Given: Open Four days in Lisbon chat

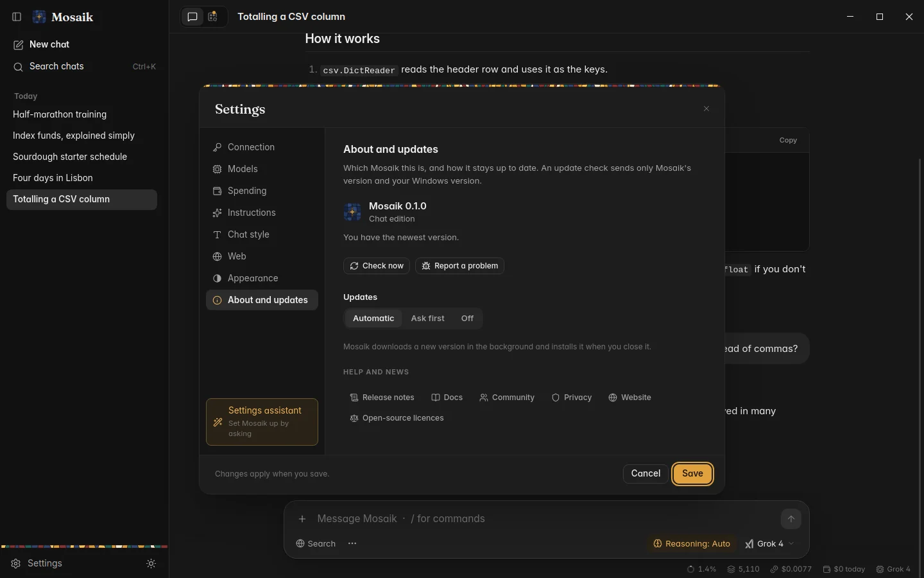Looking at the screenshot, I should point(81,178).
